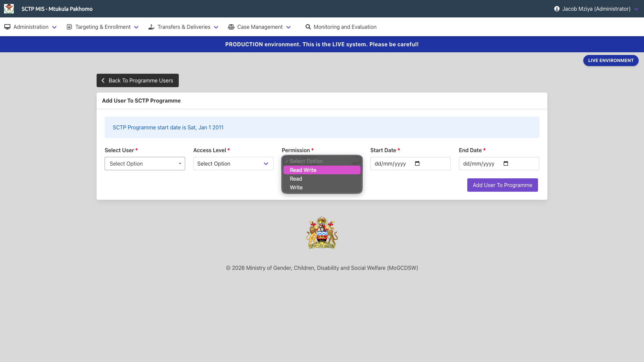Click SCTP MIS - Mtukula Pakhomo title
Screen dimensions: 644x362
coord(57,9)
